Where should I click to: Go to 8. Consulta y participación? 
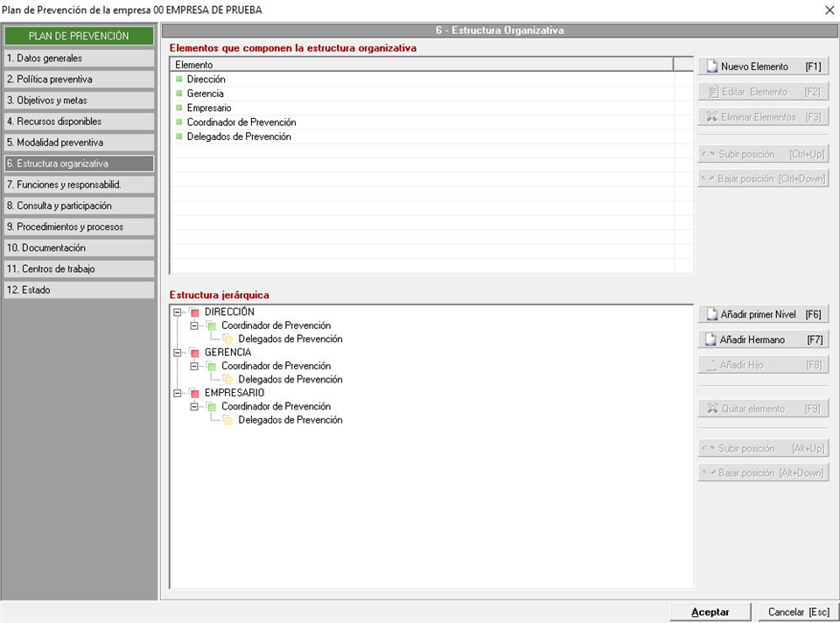80,206
